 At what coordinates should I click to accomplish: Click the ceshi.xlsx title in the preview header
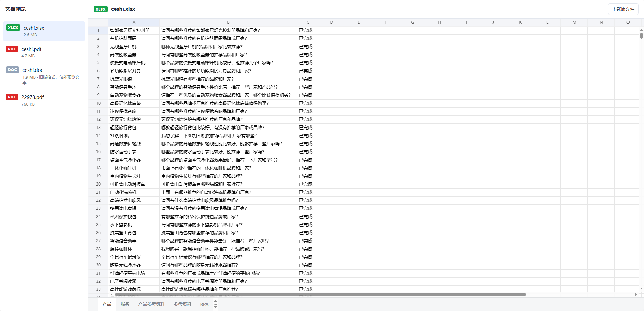pos(123,9)
